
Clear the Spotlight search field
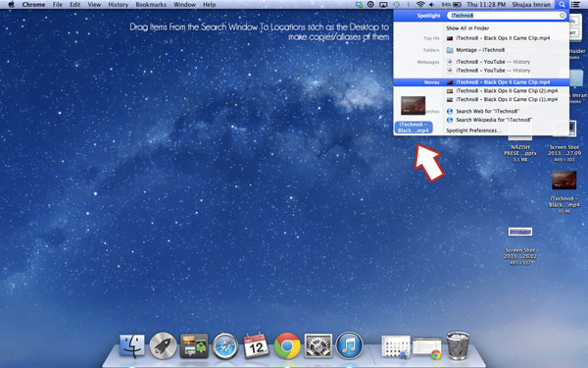point(563,16)
